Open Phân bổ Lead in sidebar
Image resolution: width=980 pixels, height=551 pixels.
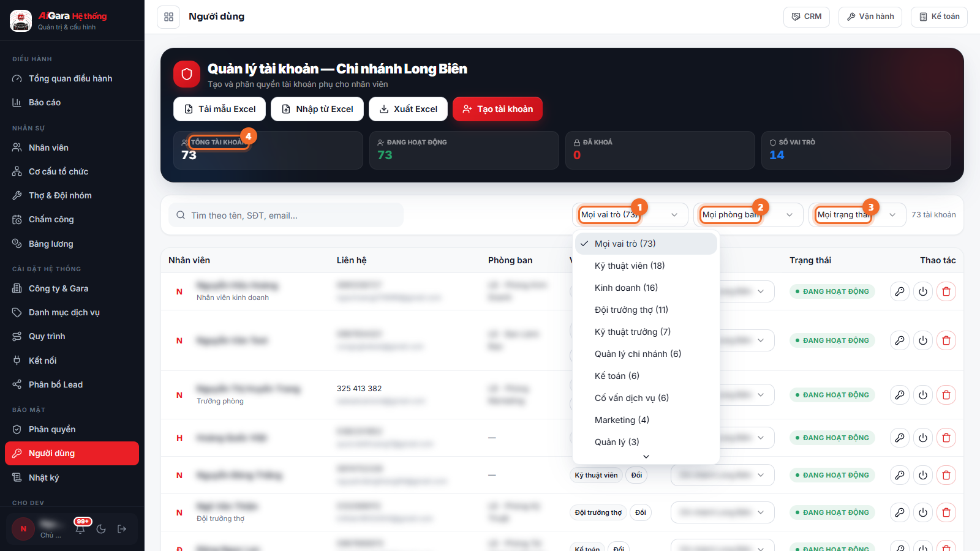click(x=72, y=384)
